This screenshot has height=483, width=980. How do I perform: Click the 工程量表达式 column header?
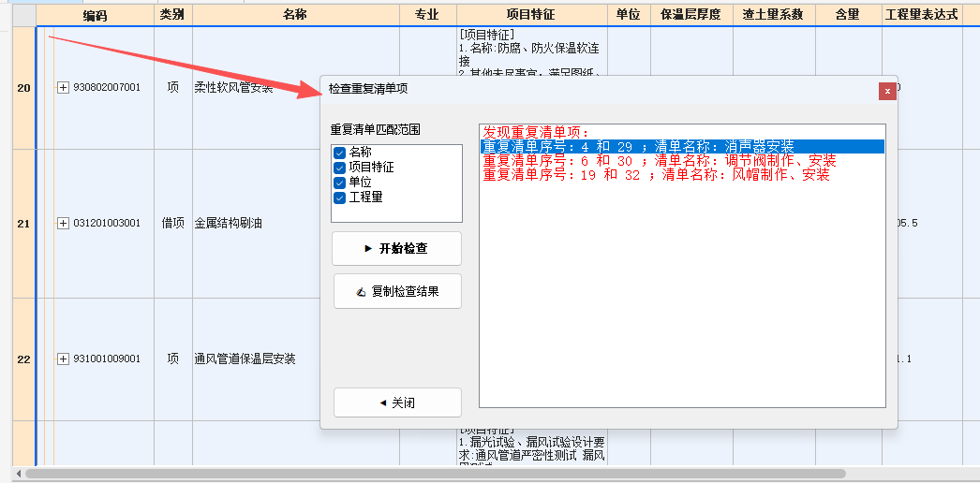pos(922,15)
